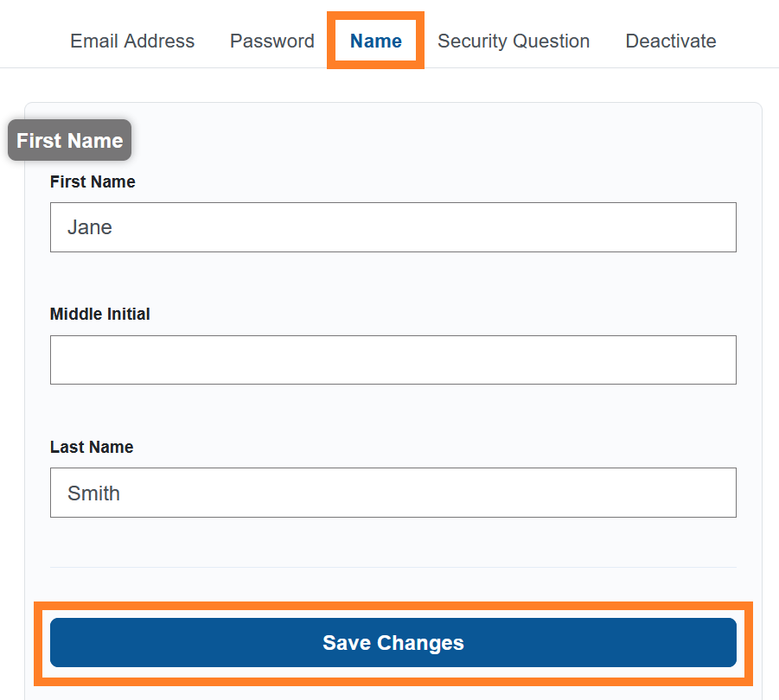The height and width of the screenshot is (700, 779).
Task: Click the First Name input field
Action: click(393, 227)
